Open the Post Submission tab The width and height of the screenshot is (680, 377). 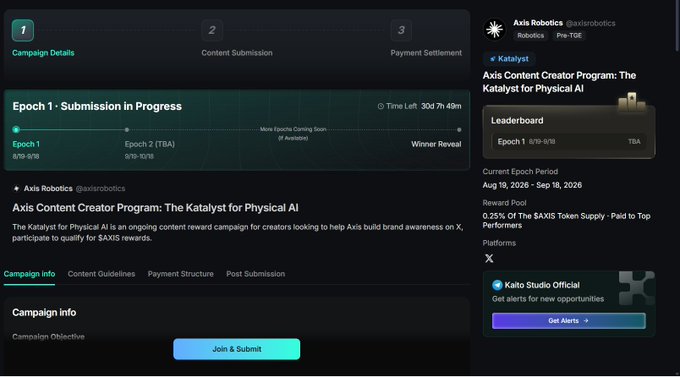255,274
